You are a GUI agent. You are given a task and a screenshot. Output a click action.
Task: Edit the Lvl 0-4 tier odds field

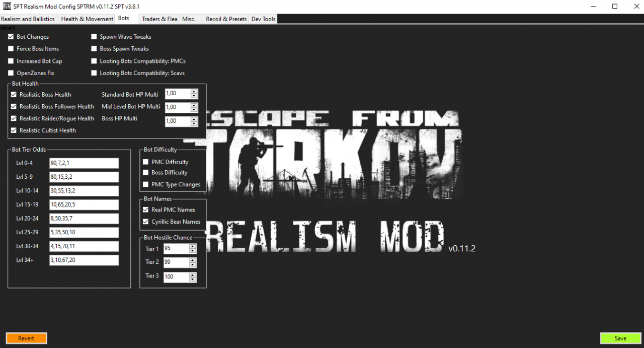[x=84, y=163]
